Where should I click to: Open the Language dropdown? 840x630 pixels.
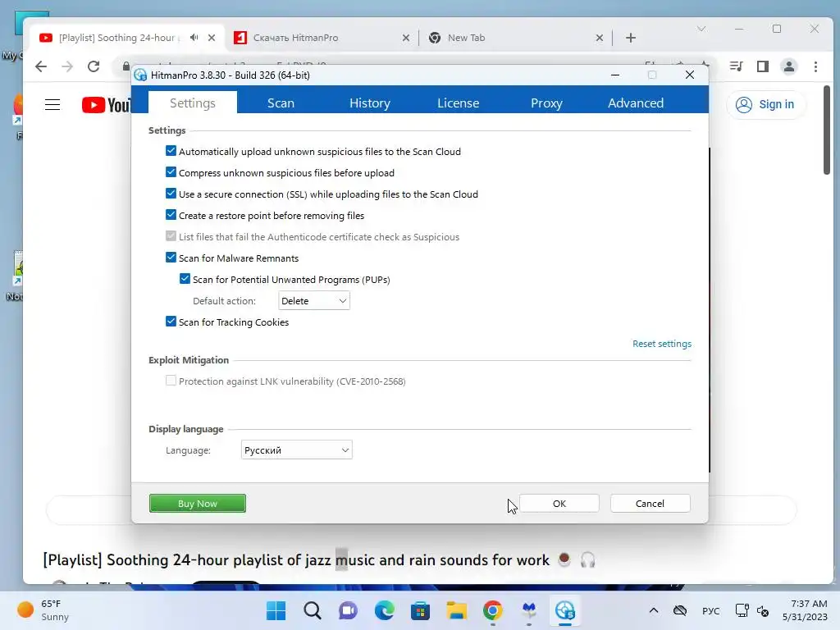point(296,450)
